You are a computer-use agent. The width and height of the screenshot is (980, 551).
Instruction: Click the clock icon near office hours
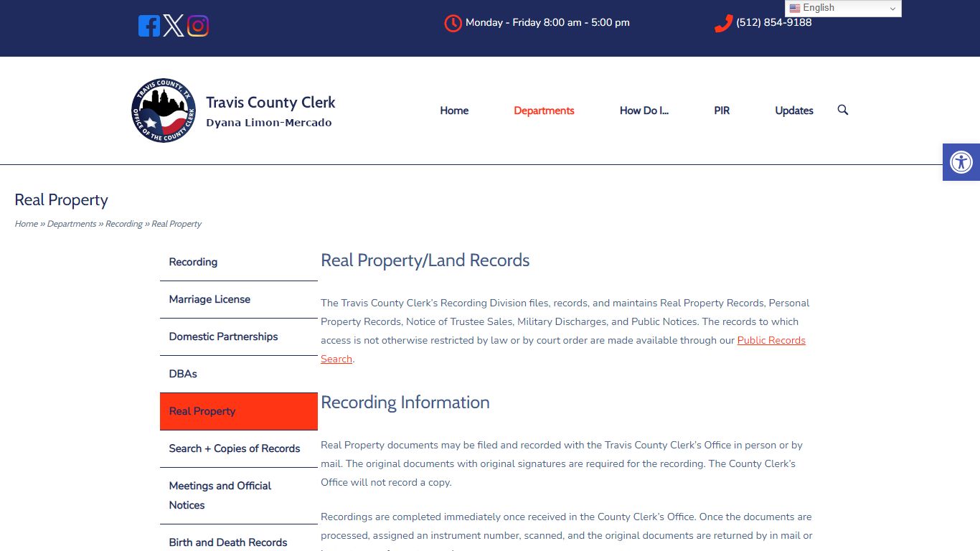pyautogui.click(x=452, y=22)
